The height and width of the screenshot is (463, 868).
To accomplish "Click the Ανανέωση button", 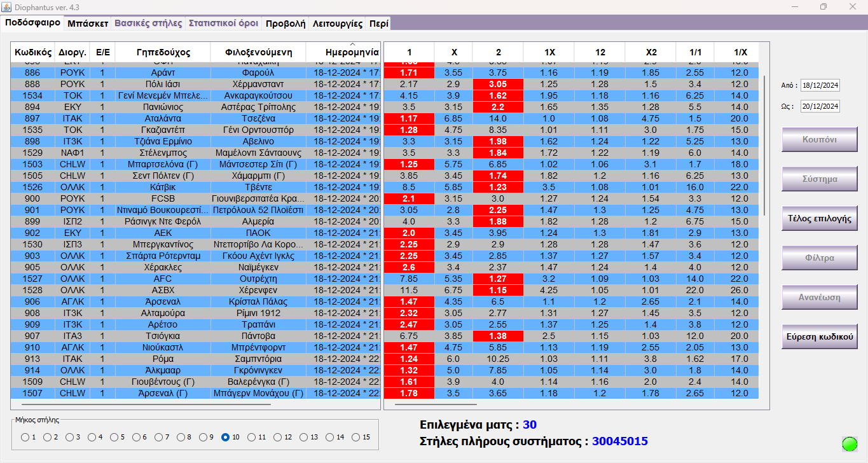I will pyautogui.click(x=819, y=297).
